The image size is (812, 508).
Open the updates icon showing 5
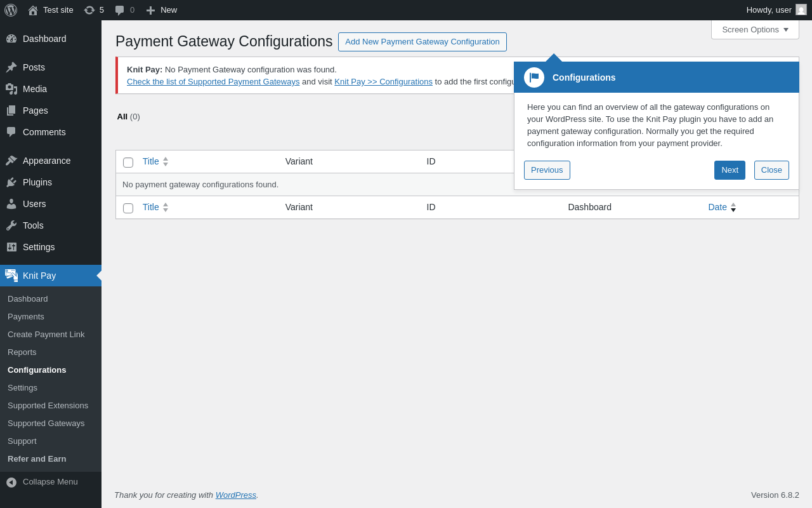tap(89, 10)
